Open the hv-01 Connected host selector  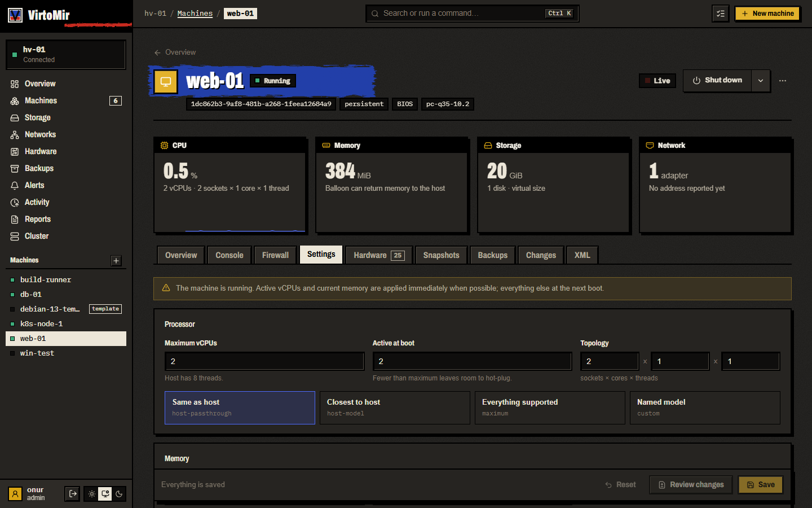(66, 55)
